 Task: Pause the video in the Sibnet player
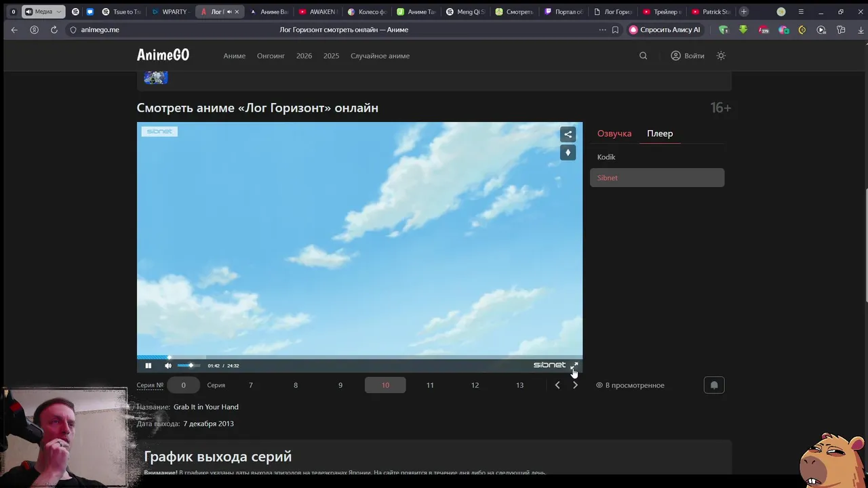click(x=148, y=365)
